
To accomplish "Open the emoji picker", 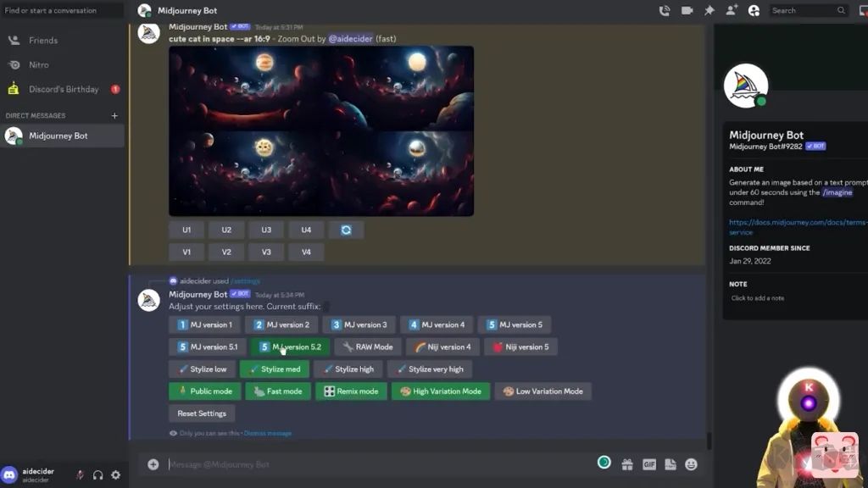I will 691,465.
